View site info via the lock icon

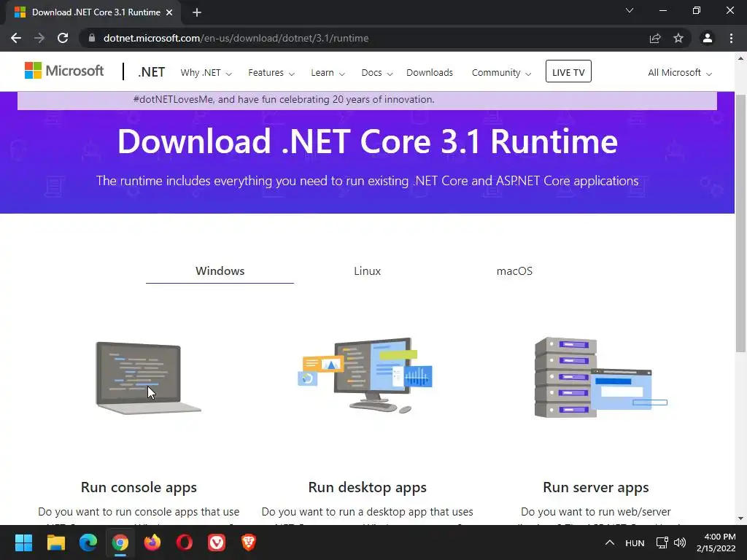[92, 38]
